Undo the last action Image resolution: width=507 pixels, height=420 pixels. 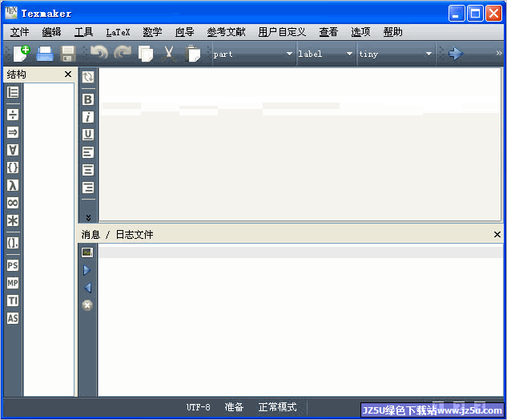tap(99, 53)
